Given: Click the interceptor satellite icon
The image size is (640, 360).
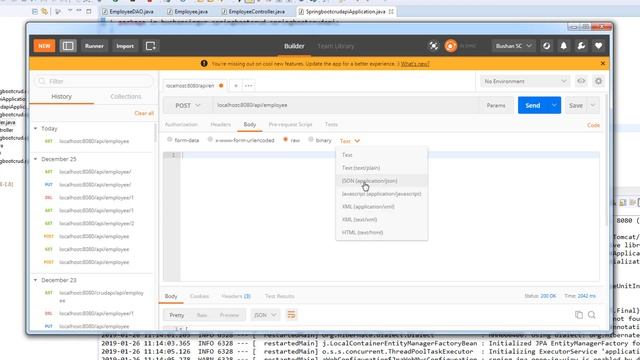Looking at the screenshot, I should tap(433, 46).
